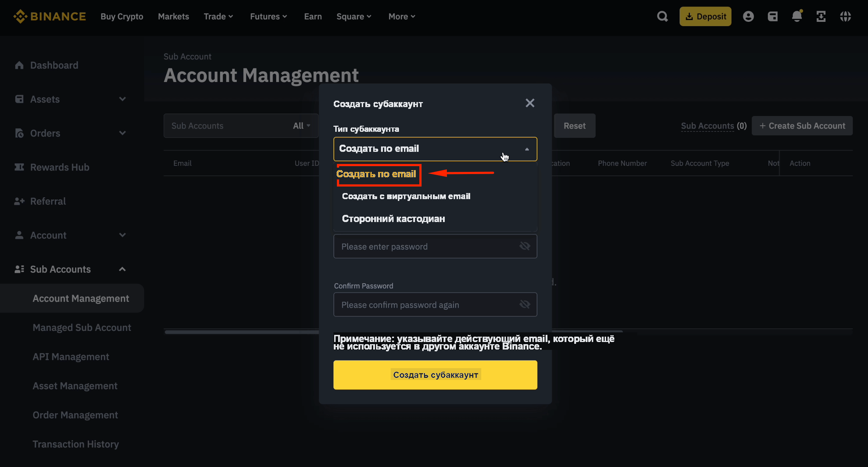868x467 pixels.
Task: Open the language globe icon
Action: click(845, 16)
